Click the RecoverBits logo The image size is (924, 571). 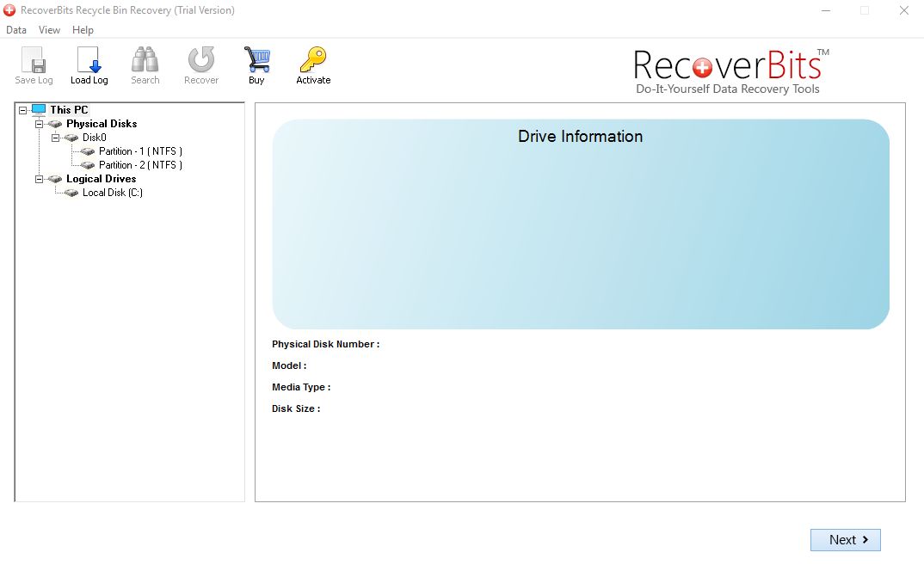point(729,71)
